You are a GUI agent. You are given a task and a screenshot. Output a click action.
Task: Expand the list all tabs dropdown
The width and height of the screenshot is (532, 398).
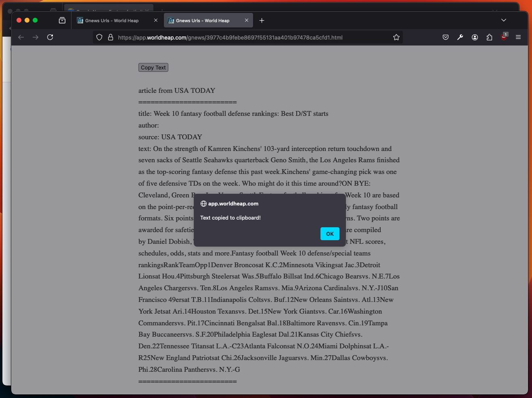click(x=504, y=20)
